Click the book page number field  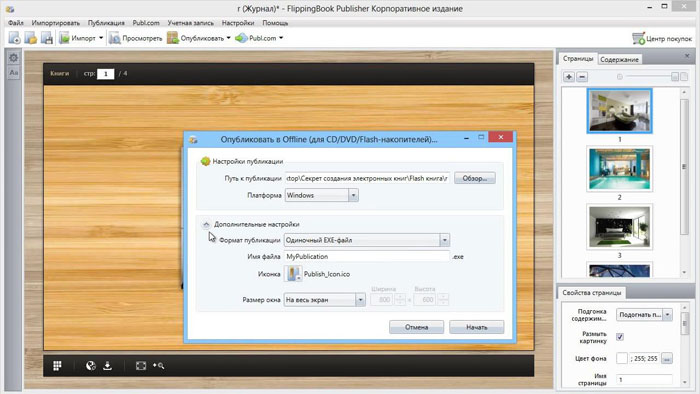(106, 74)
